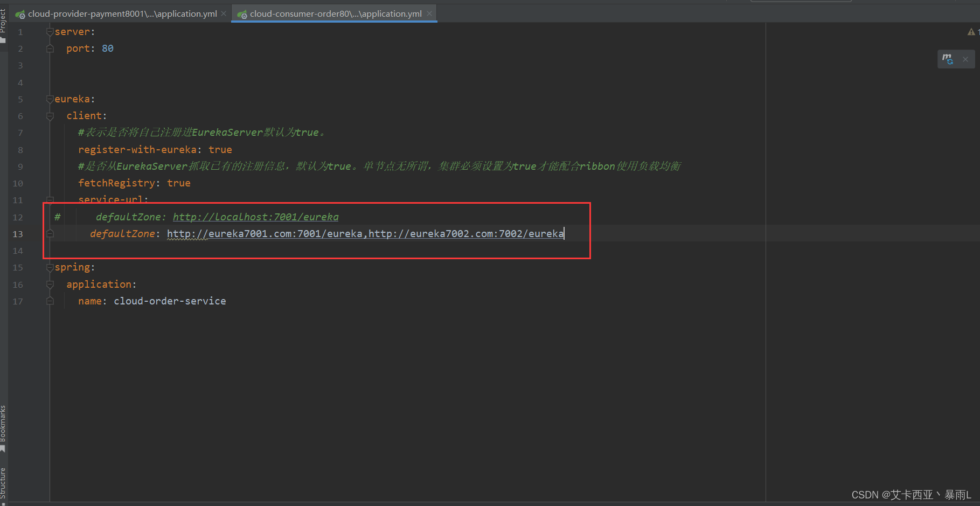Click fold end marker on line 13
The image size is (980, 506).
tap(50, 233)
